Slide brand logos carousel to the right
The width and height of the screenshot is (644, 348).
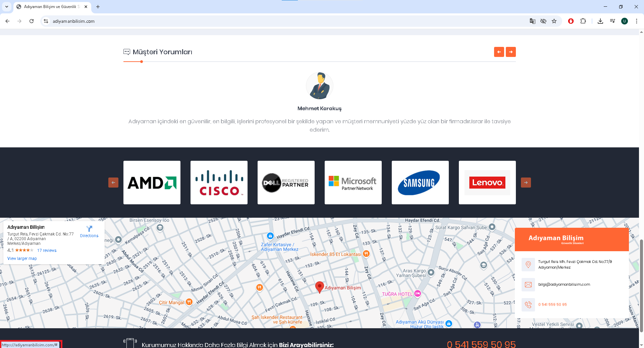click(x=526, y=183)
